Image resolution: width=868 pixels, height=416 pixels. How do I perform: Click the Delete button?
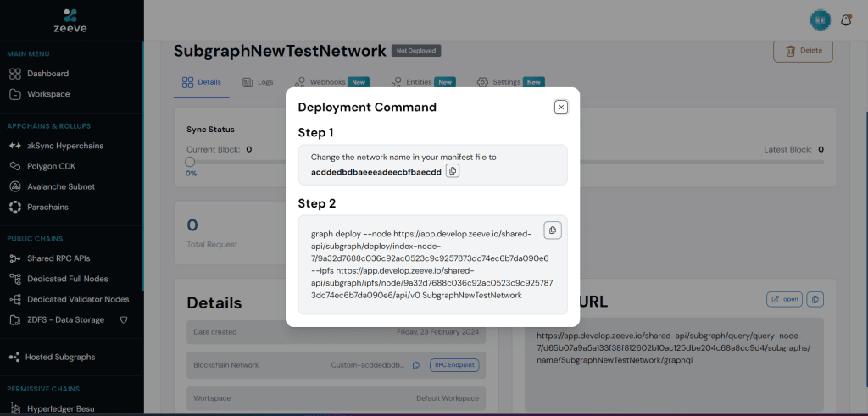coord(803,51)
